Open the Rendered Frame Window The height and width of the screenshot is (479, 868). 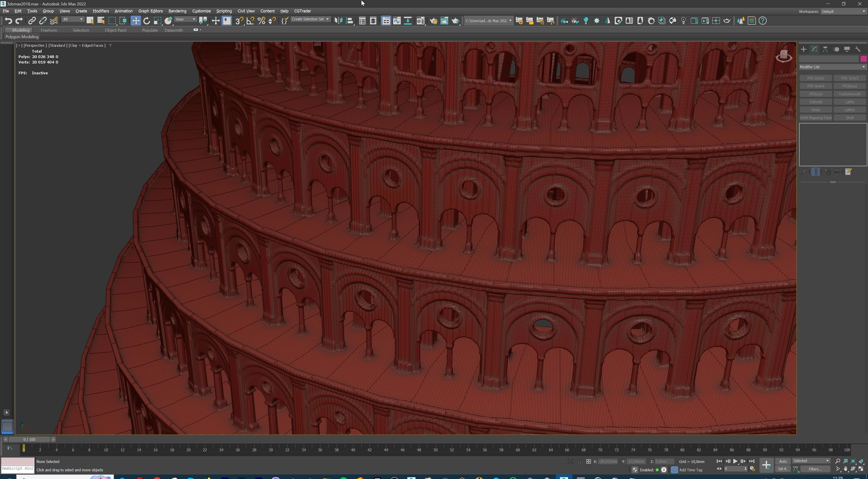(444, 21)
